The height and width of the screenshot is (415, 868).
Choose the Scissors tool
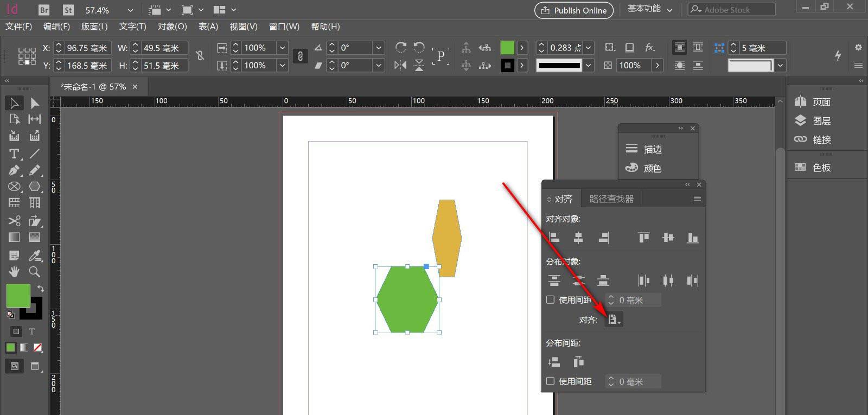pyautogui.click(x=14, y=221)
